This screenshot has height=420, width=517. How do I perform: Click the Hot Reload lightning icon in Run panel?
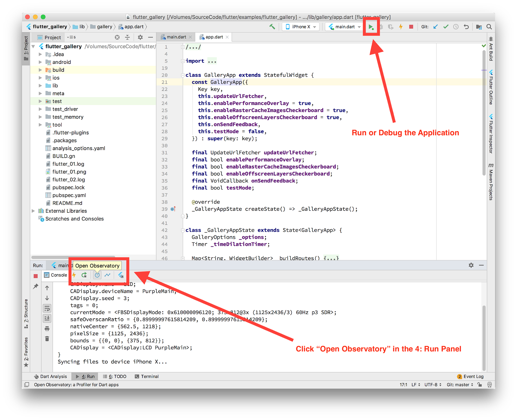pyautogui.click(x=74, y=275)
